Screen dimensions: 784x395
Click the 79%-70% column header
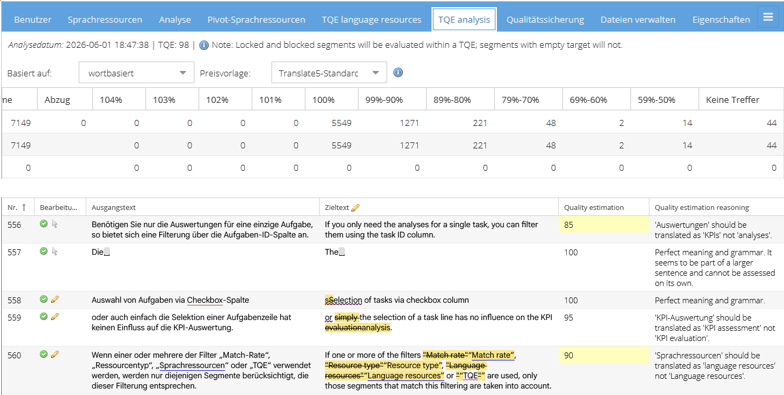click(x=528, y=100)
